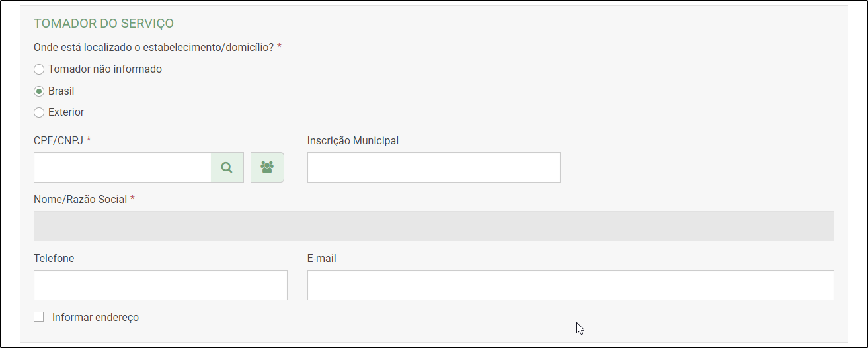Click the "Onde está localizado o estabelecimento/domicílio?" question text
The image size is (868, 348).
pyautogui.click(x=153, y=47)
